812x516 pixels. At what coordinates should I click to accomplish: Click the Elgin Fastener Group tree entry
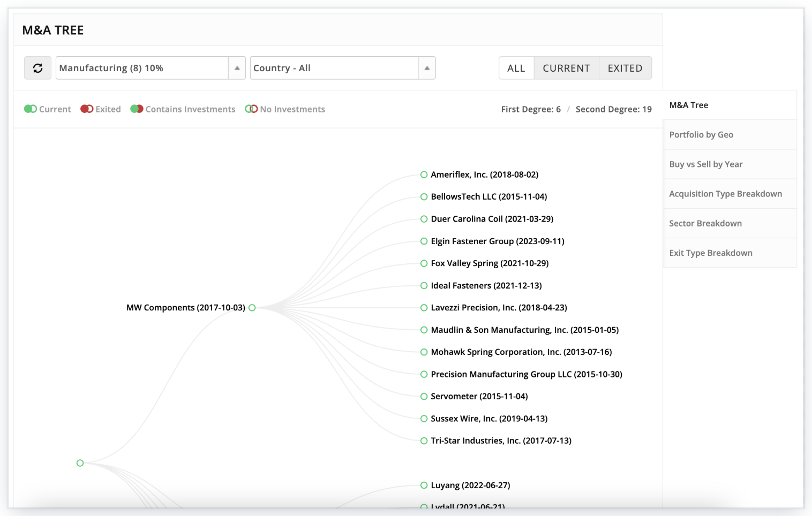pyautogui.click(x=498, y=241)
